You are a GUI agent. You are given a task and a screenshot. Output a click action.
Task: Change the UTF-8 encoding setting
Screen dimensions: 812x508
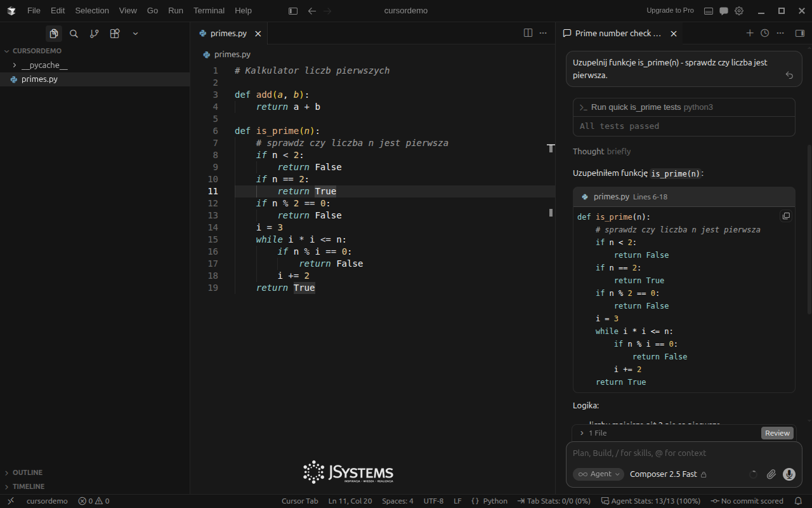tap(433, 501)
